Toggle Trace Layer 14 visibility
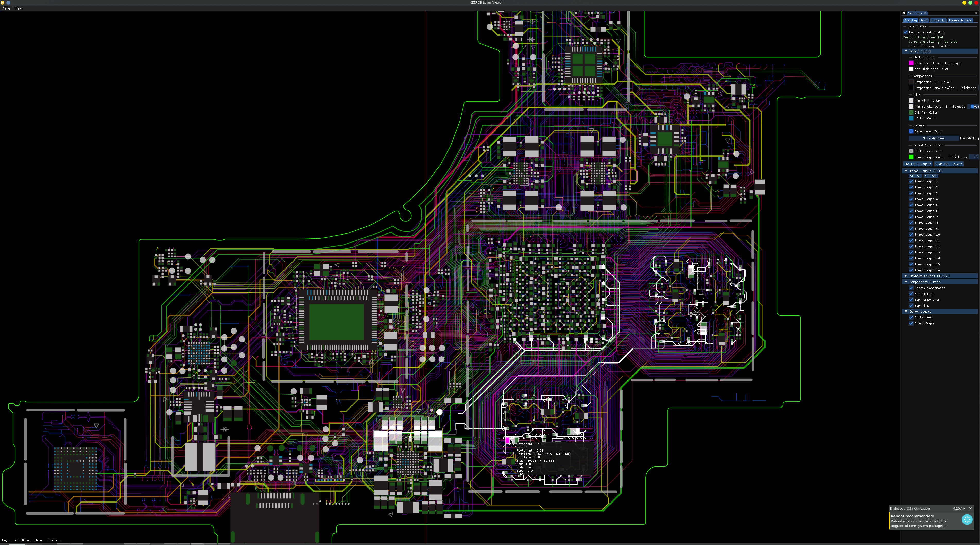This screenshot has height=545, width=980. coord(911,259)
